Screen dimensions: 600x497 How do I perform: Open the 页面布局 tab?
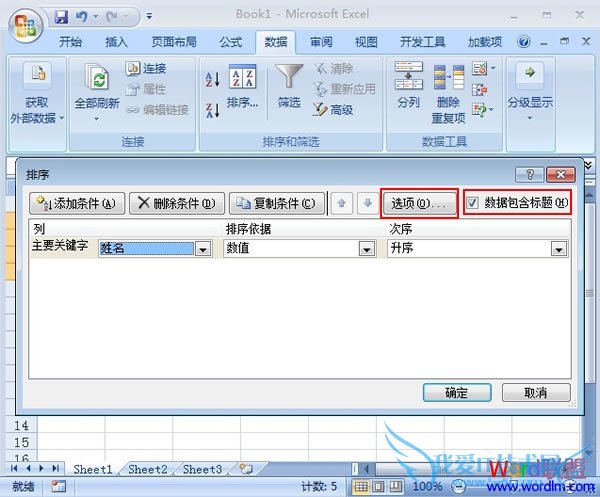[x=174, y=42]
